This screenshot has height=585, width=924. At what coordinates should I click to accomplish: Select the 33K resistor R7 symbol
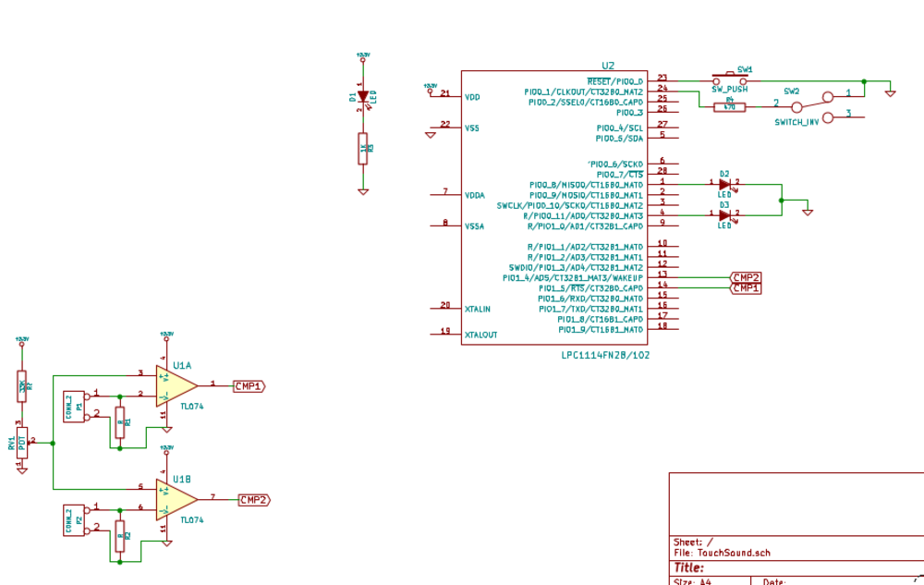point(22,386)
